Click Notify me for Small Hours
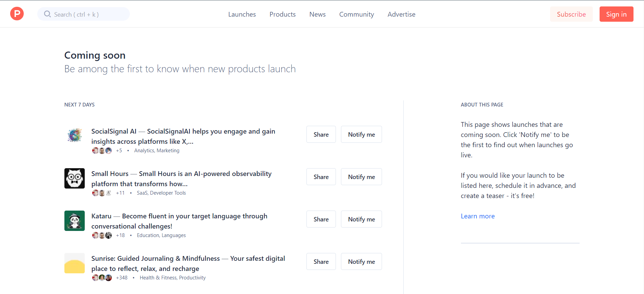The height and width of the screenshot is (294, 644). pyautogui.click(x=361, y=177)
